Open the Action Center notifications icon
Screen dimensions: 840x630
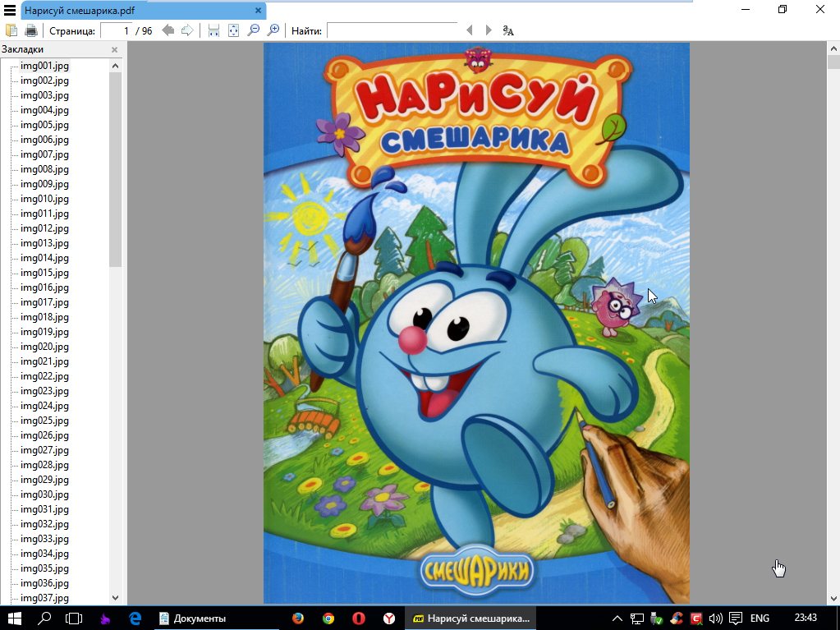[736, 619]
